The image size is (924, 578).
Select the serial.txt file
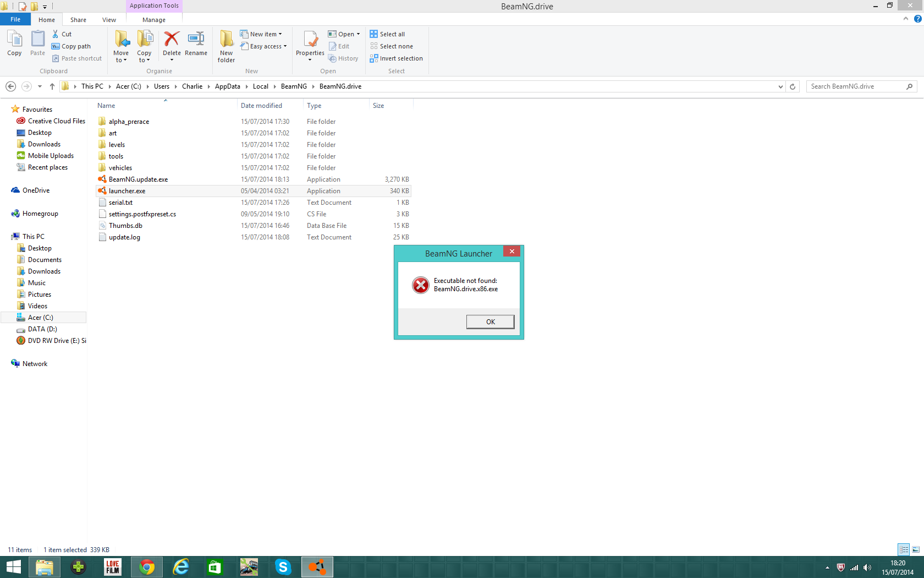pyautogui.click(x=120, y=203)
